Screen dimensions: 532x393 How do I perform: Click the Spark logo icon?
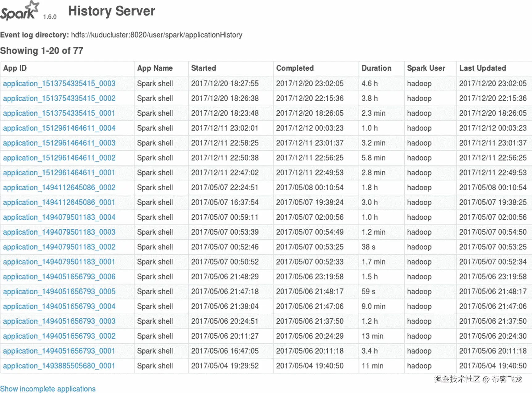coord(20,11)
